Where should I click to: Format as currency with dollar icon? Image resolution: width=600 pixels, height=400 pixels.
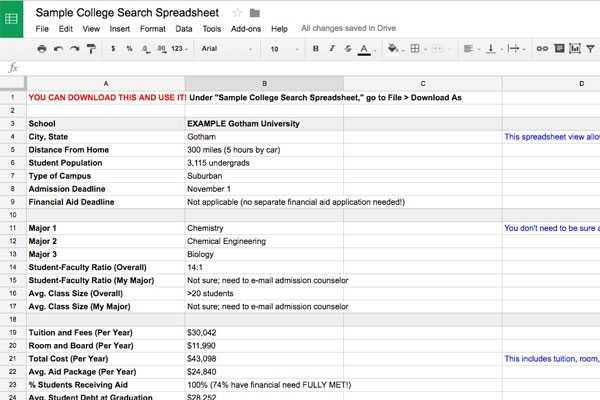(113, 48)
